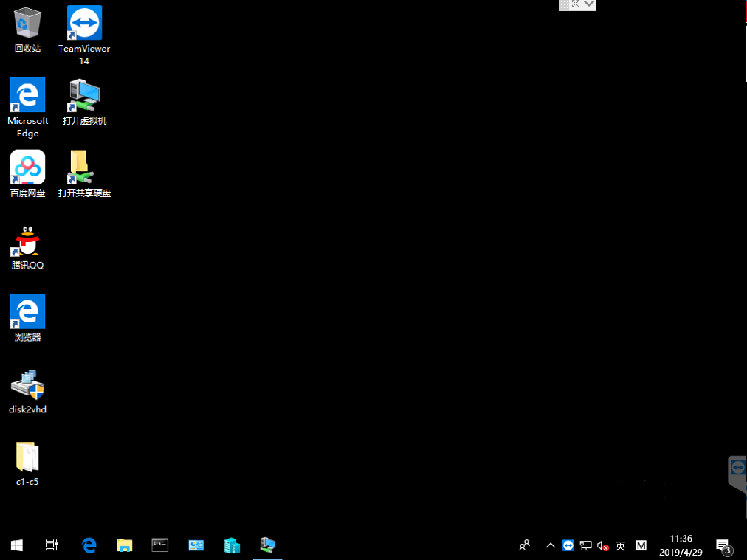Select the 腾讯QQ penguin desktop icon
The image size is (747, 560).
[27, 246]
